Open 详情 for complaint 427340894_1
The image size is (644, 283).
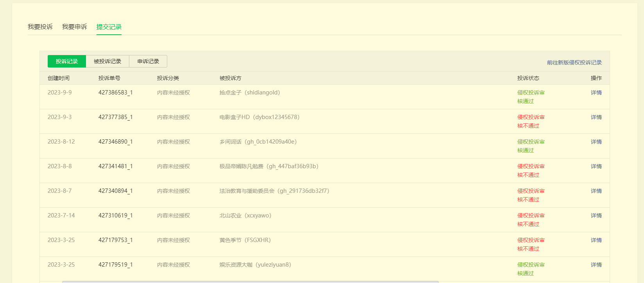[596, 191]
